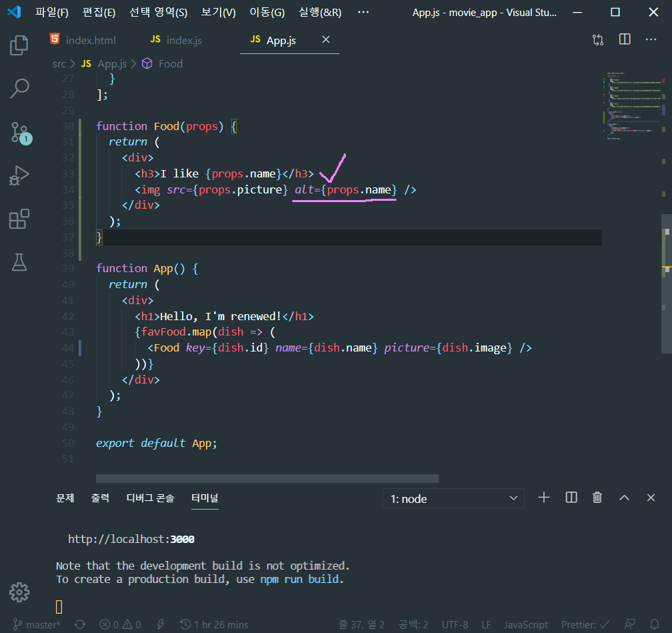Open the 선택 영역(S) menu
This screenshot has width=672, height=633.
tap(159, 12)
